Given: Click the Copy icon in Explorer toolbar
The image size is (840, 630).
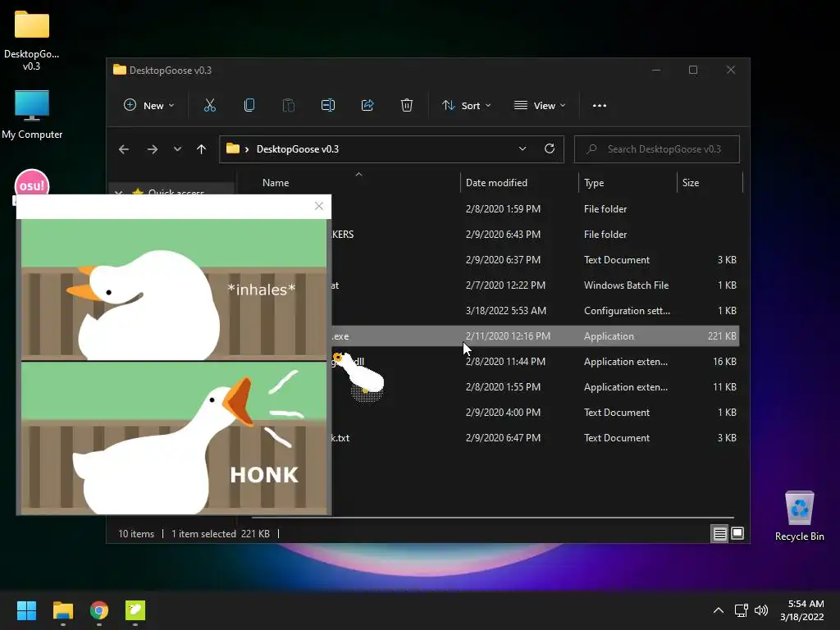Looking at the screenshot, I should pos(249,106).
